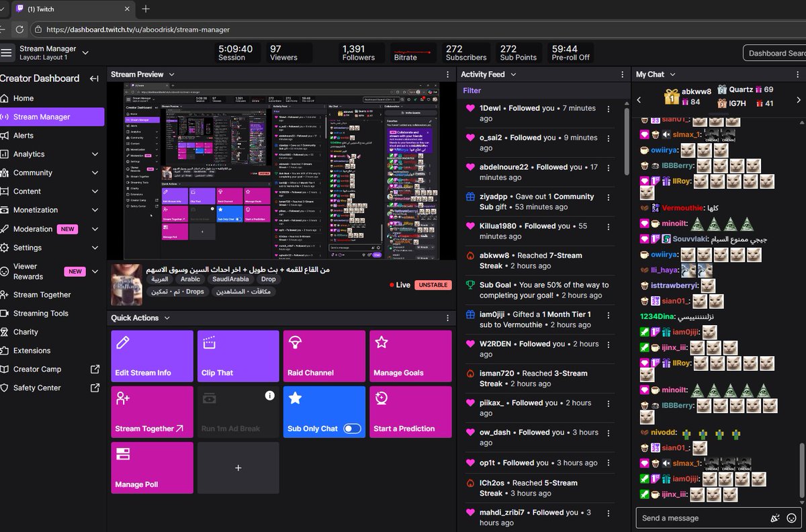806x532 pixels.
Task: Open options for Killua1980 followed event
Action: [609, 227]
